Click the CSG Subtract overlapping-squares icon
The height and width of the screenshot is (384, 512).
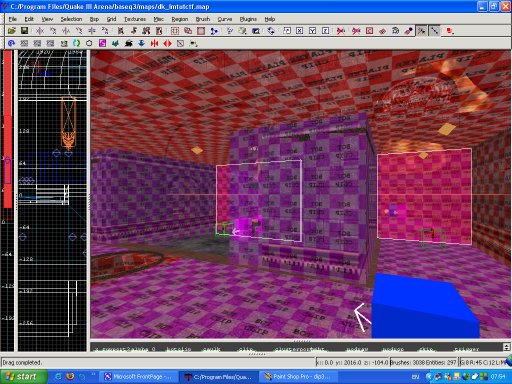click(x=188, y=31)
